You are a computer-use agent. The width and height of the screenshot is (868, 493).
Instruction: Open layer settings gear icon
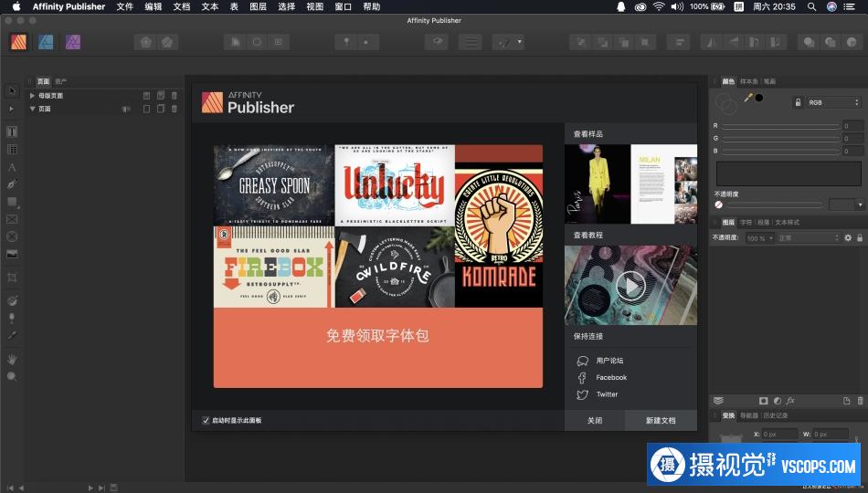848,238
